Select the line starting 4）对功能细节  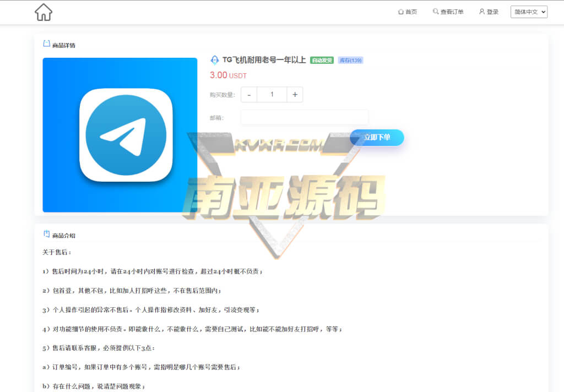coord(192,329)
